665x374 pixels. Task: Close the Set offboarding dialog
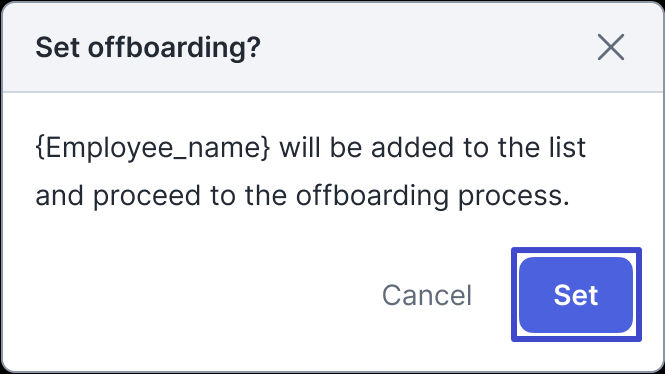(x=611, y=47)
